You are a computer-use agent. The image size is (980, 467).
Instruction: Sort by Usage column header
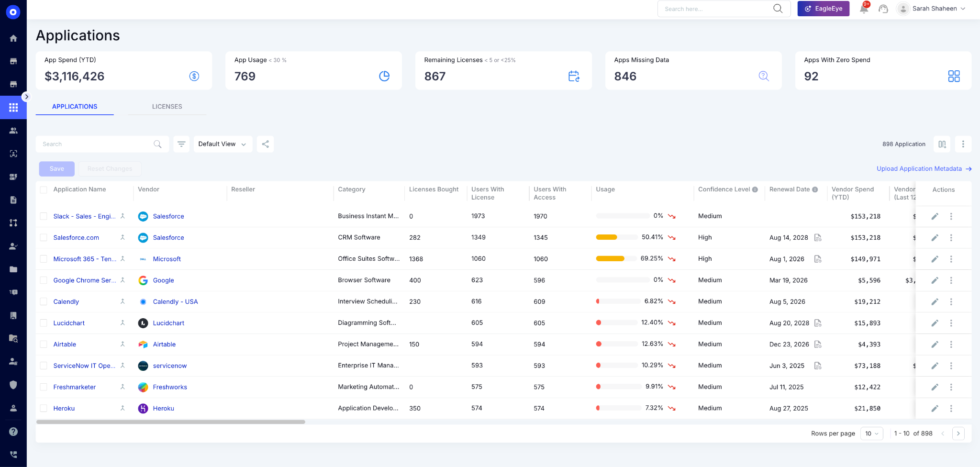point(605,189)
